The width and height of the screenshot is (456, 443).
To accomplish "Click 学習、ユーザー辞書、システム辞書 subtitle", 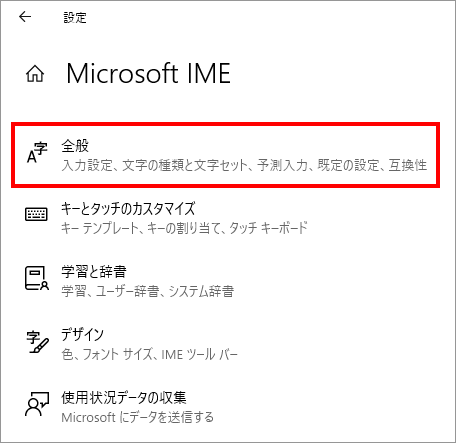I will pyautogui.click(x=147, y=291).
